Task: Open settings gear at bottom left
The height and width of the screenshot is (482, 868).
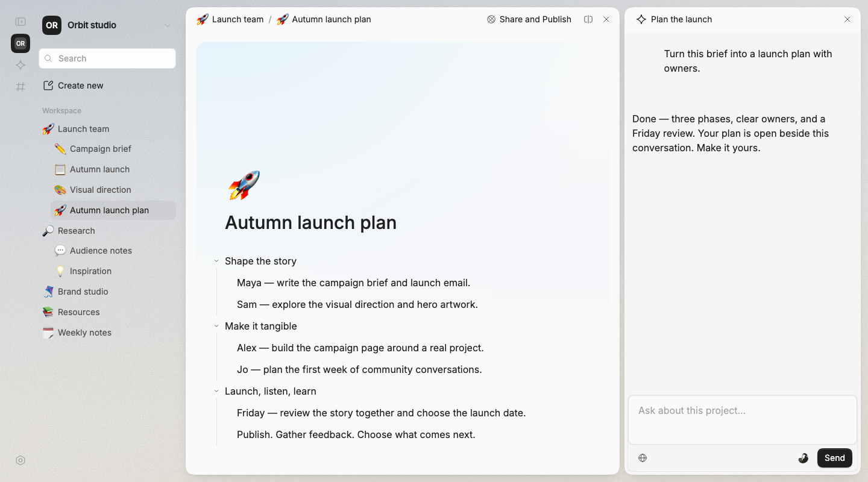Action: pos(20,460)
